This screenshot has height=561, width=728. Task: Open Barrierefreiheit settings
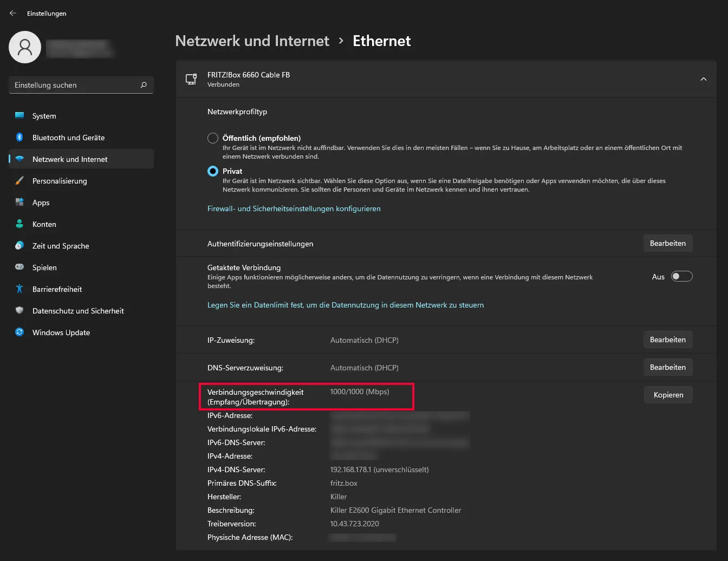tap(81, 289)
